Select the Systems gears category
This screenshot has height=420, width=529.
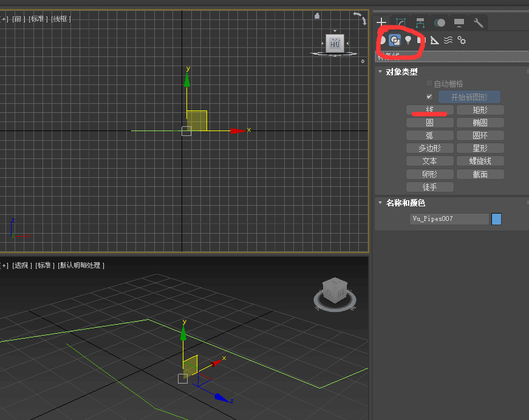point(462,40)
